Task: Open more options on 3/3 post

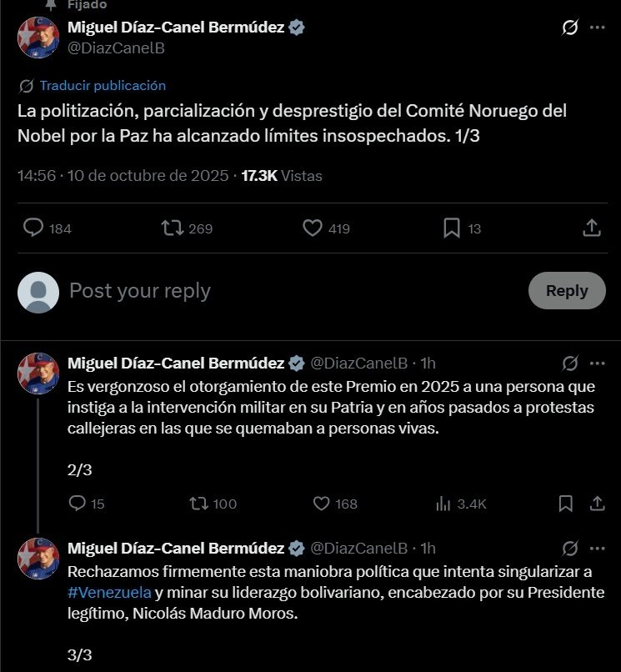Action: pos(598,548)
